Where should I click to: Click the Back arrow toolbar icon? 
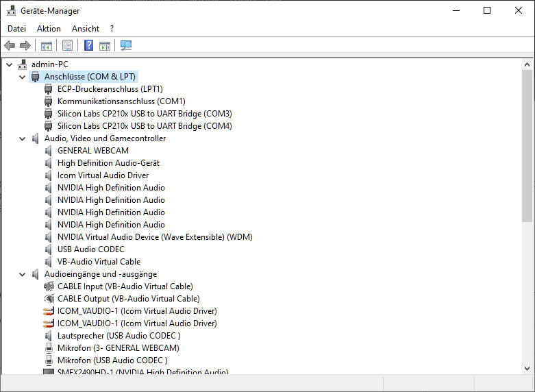pyautogui.click(x=10, y=45)
